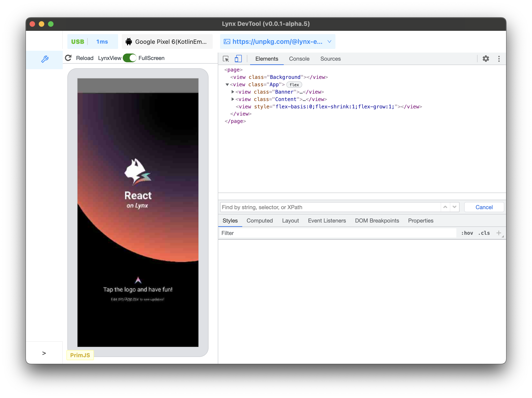Screen dimensions: 532x398
Task: Expand the Banner view node
Action: (x=233, y=92)
